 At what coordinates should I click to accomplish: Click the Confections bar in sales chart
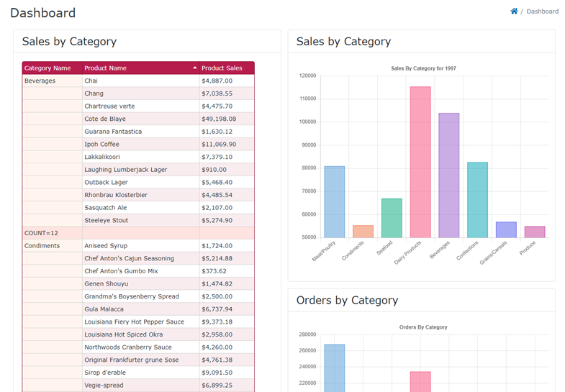pos(477,199)
